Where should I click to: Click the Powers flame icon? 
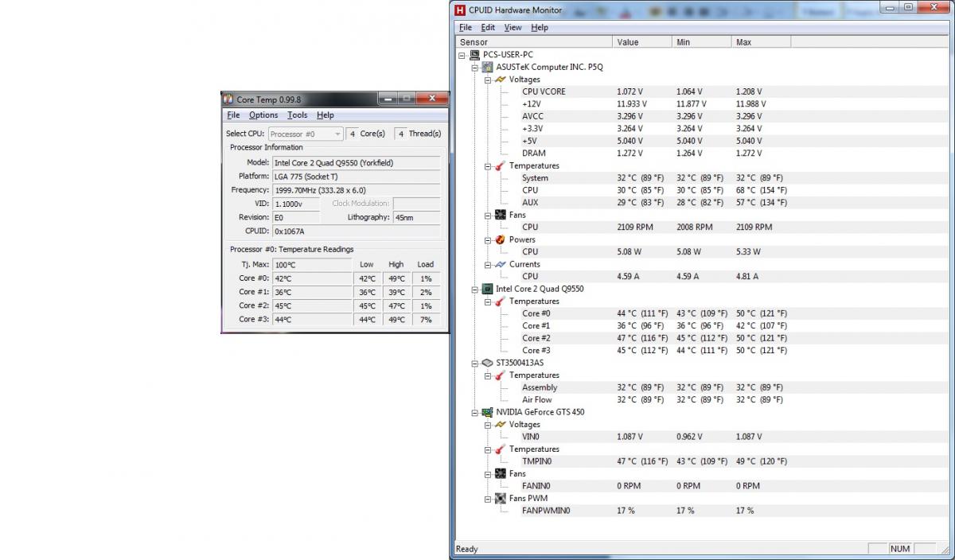501,239
